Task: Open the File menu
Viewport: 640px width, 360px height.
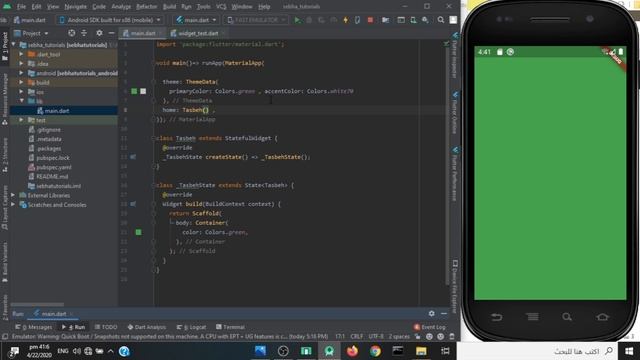Action: pos(21,6)
